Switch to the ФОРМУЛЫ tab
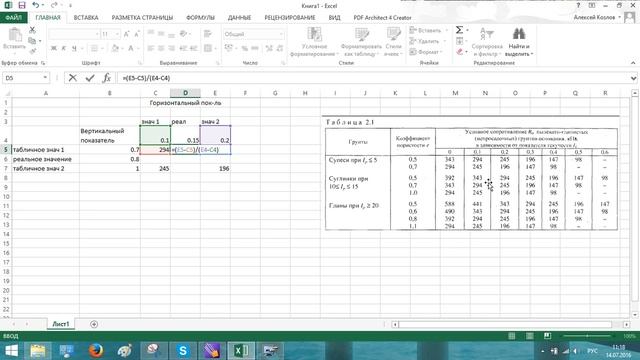This screenshot has height=360, width=640. coord(200,18)
